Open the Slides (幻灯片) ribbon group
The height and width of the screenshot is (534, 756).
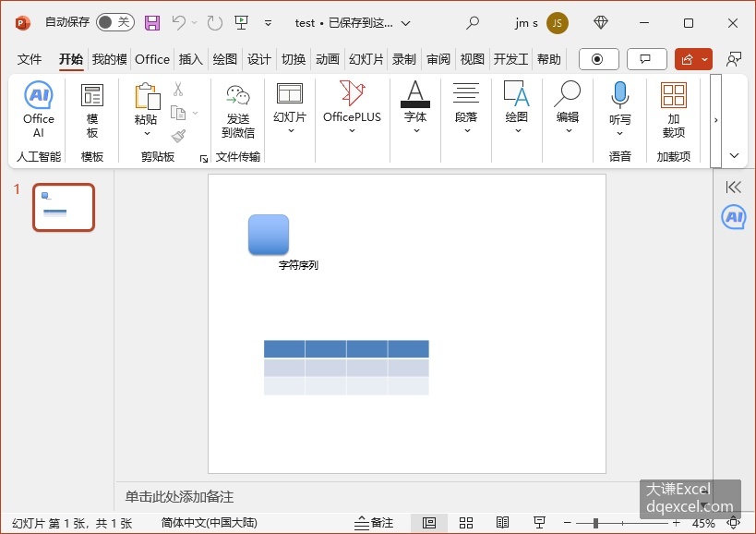coord(290,108)
